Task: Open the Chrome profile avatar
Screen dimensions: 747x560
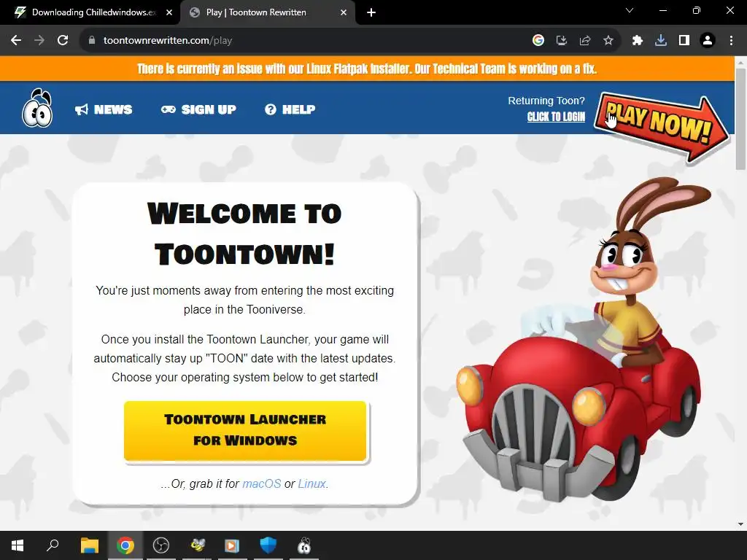Action: [708, 41]
